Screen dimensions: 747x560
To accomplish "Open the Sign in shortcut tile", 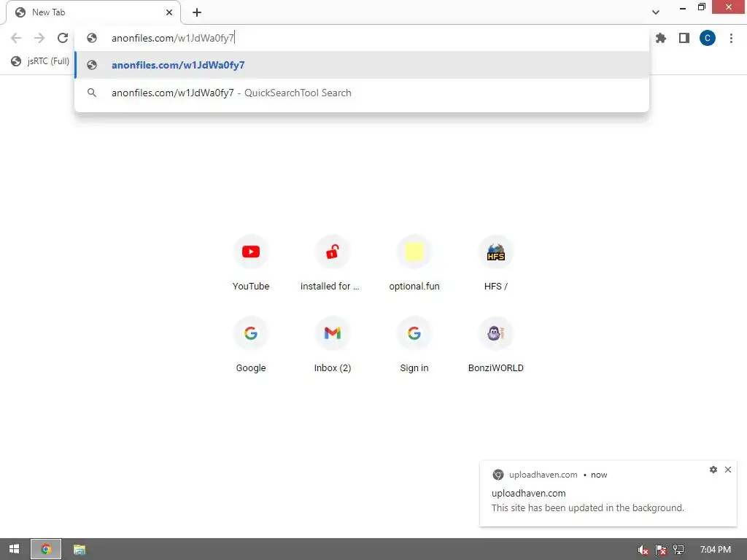I will pos(414,344).
